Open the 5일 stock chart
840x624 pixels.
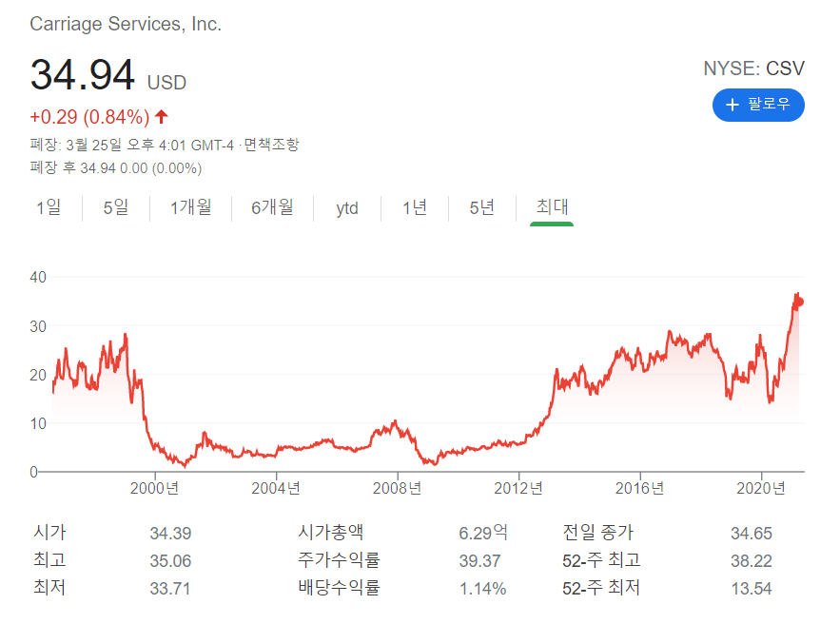click(115, 207)
